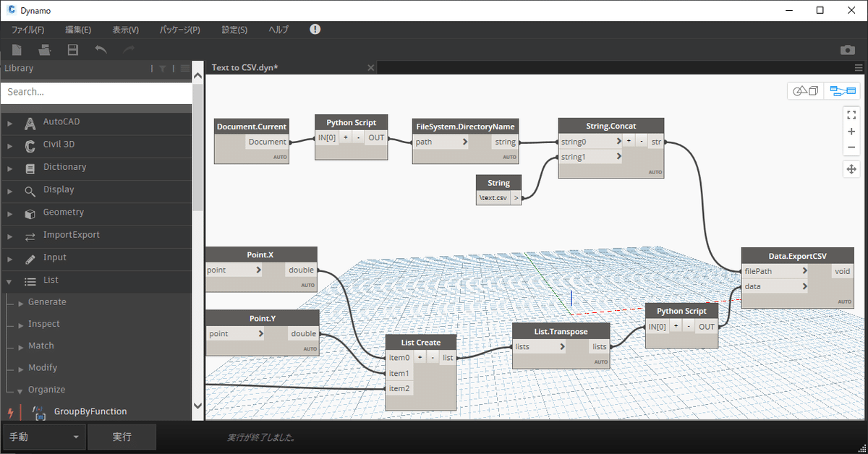Click the library scrollbar down arrow
This screenshot has width=868, height=454.
coord(198,406)
